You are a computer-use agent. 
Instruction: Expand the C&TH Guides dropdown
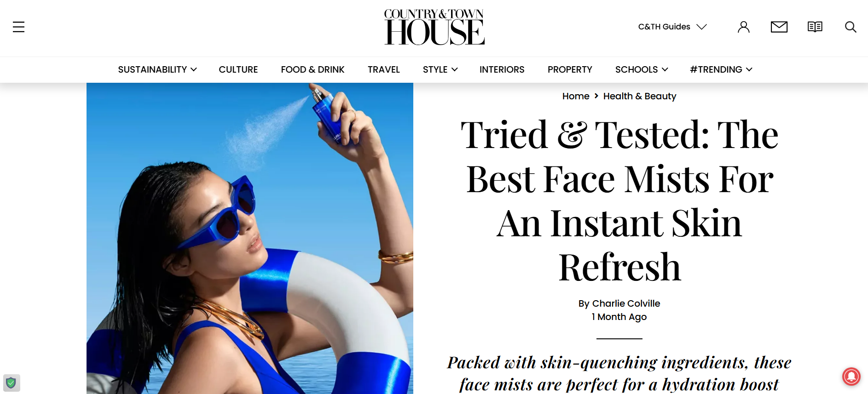coord(672,27)
